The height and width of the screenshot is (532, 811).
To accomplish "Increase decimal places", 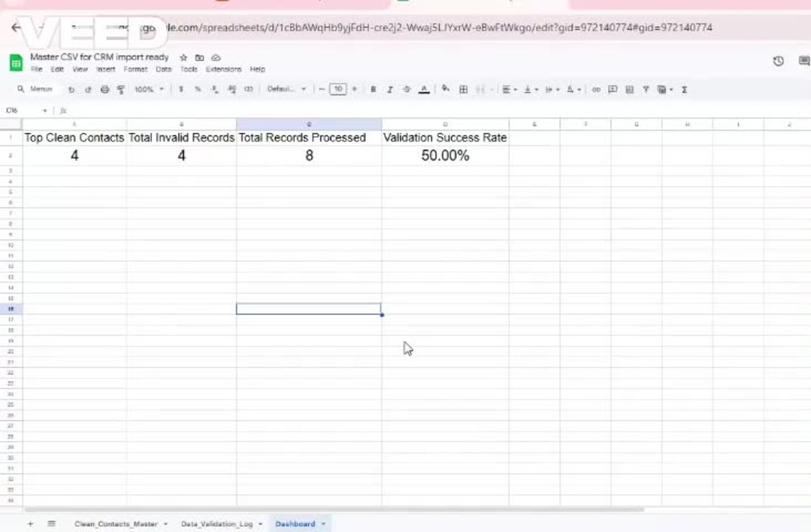I will pos(232,89).
